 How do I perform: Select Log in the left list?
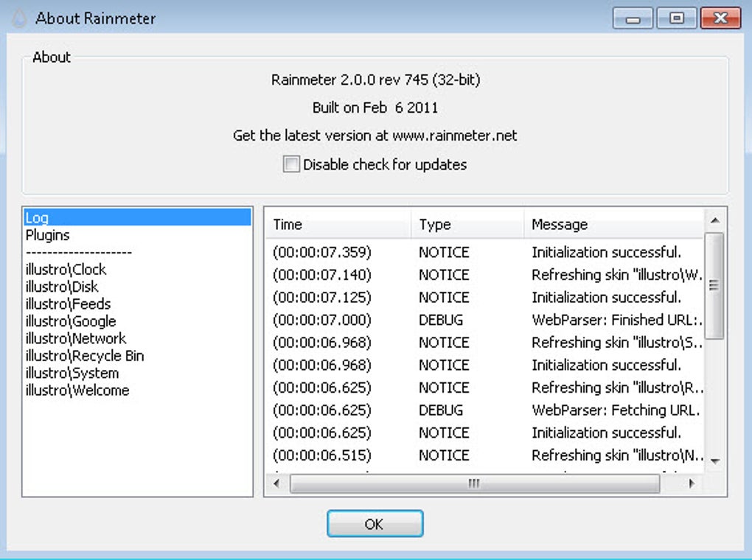coord(137,217)
